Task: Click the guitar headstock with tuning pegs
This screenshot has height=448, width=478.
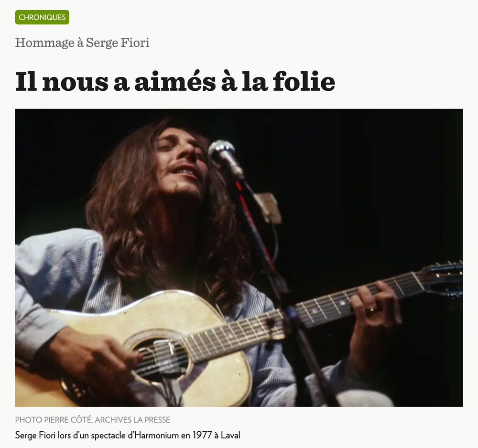Action: click(x=442, y=279)
